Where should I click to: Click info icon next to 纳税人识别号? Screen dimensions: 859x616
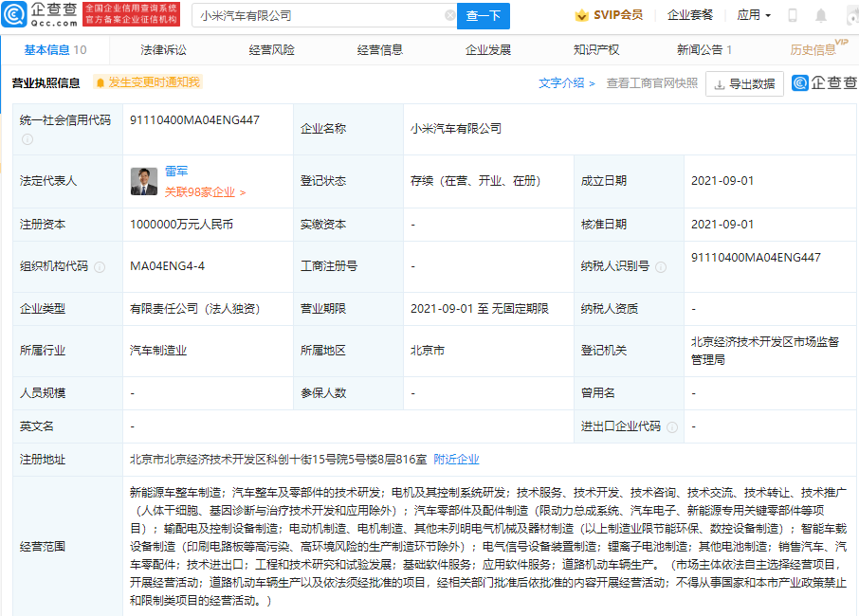pos(661,266)
